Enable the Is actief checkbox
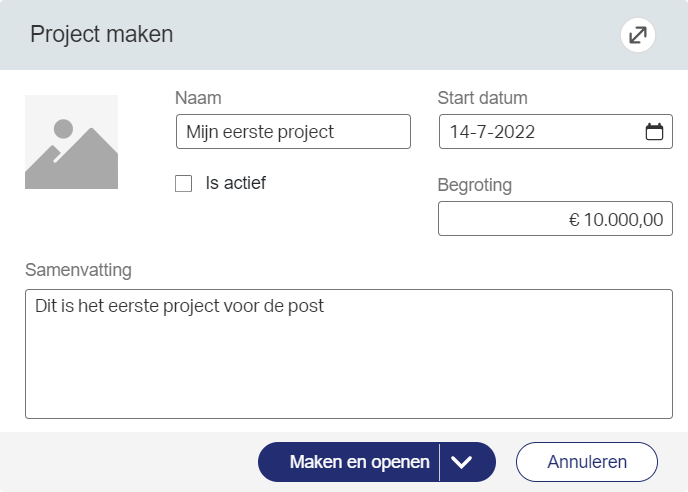 (183, 183)
